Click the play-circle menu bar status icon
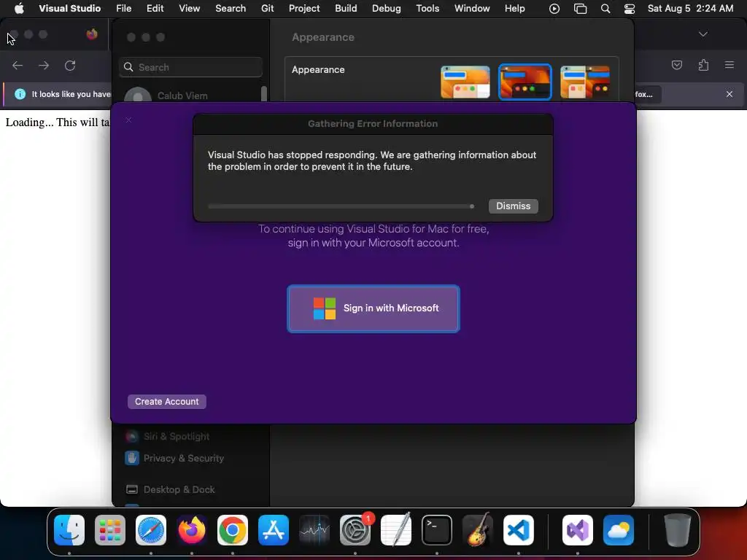747x560 pixels. pos(554,9)
